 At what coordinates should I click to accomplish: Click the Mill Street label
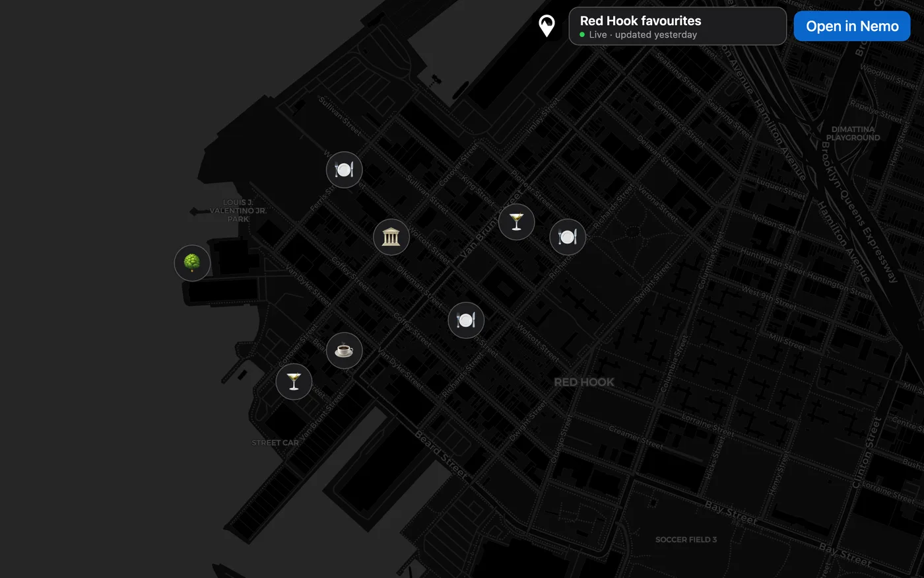click(787, 342)
